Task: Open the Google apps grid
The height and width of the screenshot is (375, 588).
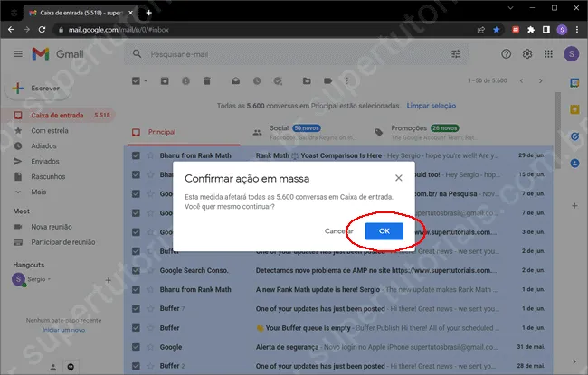Action: coord(548,54)
